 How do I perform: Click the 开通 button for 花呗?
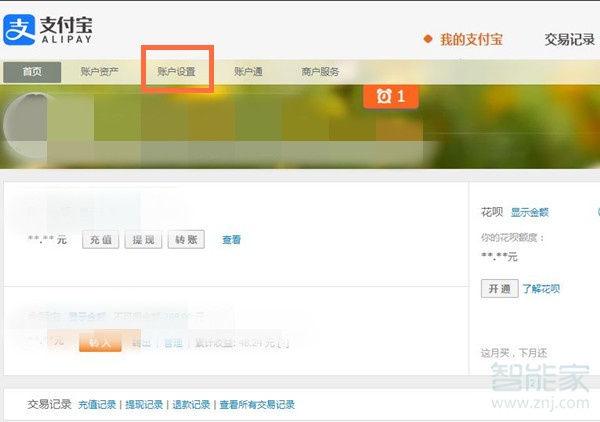[500, 288]
